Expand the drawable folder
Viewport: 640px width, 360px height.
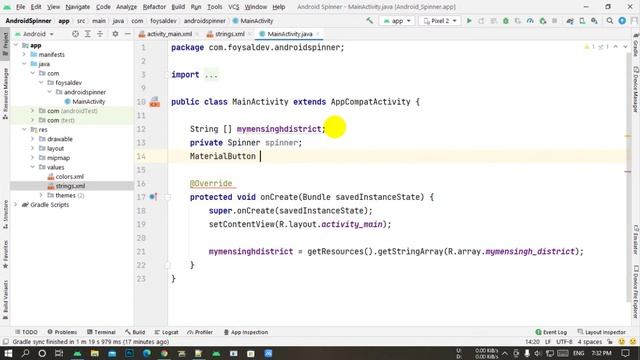(x=33, y=139)
